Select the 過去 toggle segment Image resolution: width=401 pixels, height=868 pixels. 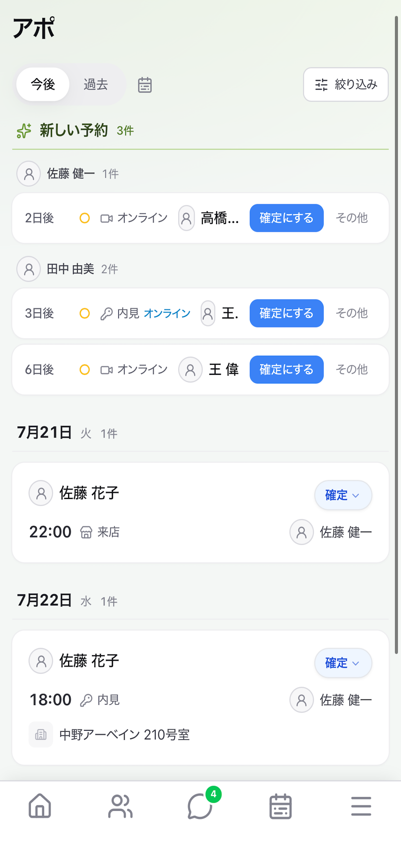96,84
